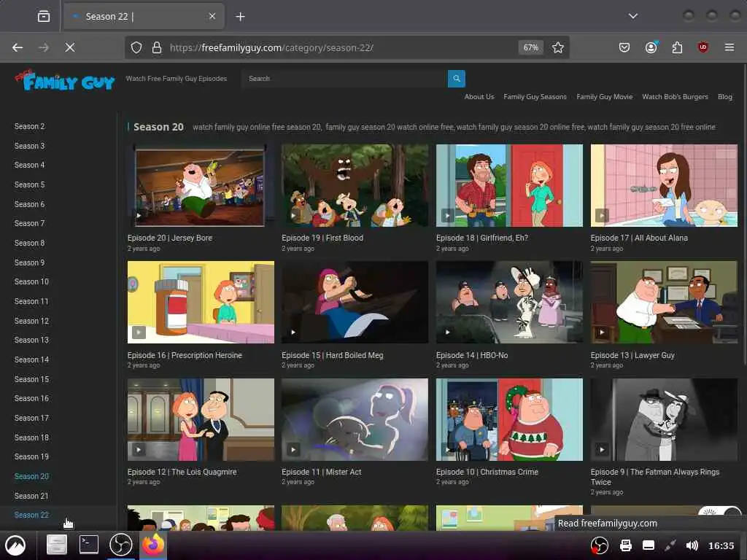Open the volume tray icon

pyautogui.click(x=692, y=545)
